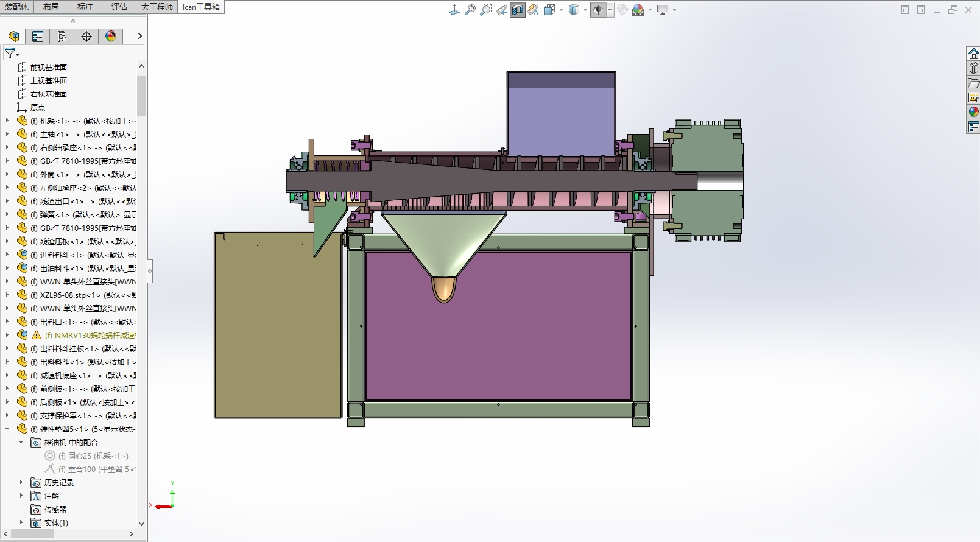
Task: Collapse the 弹性垫圈5<1> tree node
Action: click(x=7, y=429)
